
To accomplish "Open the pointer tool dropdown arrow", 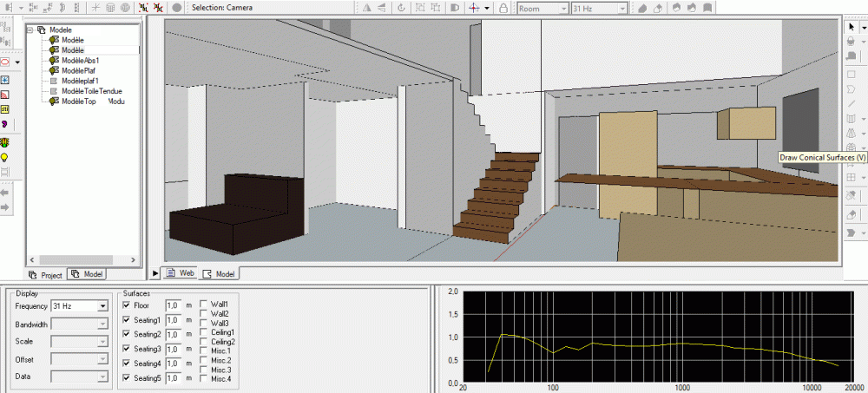I will [863, 27].
